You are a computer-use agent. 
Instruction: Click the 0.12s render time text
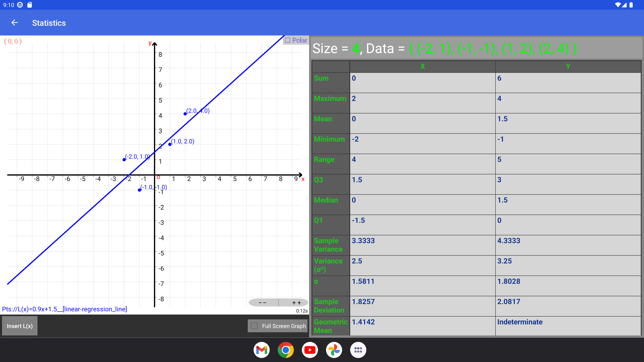(302, 311)
